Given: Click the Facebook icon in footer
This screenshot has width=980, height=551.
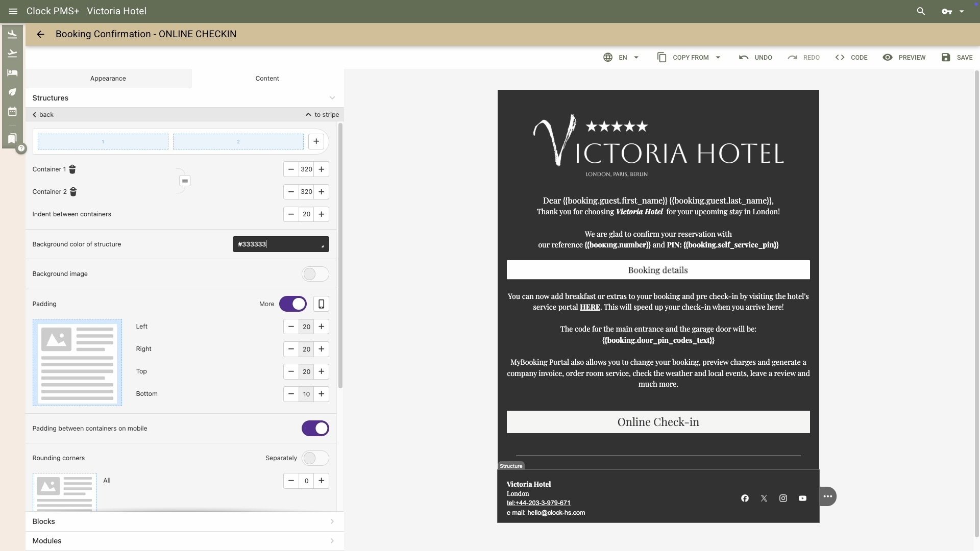Looking at the screenshot, I should coord(745,498).
